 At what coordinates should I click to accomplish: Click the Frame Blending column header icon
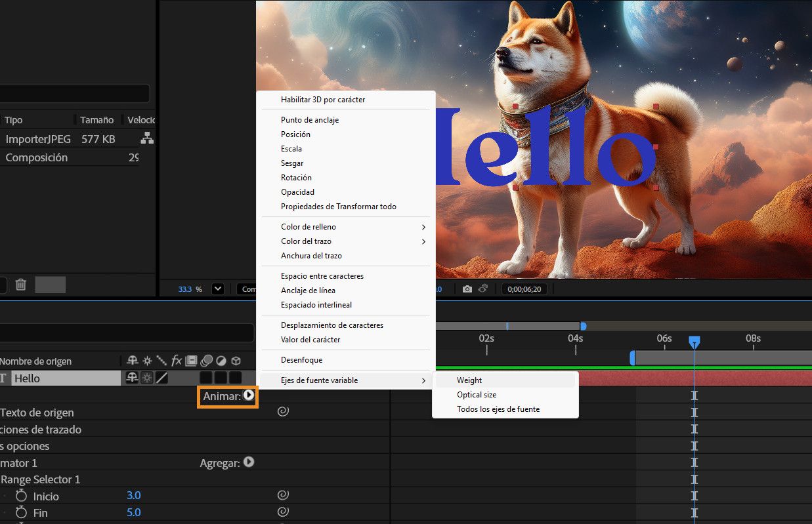click(x=192, y=361)
